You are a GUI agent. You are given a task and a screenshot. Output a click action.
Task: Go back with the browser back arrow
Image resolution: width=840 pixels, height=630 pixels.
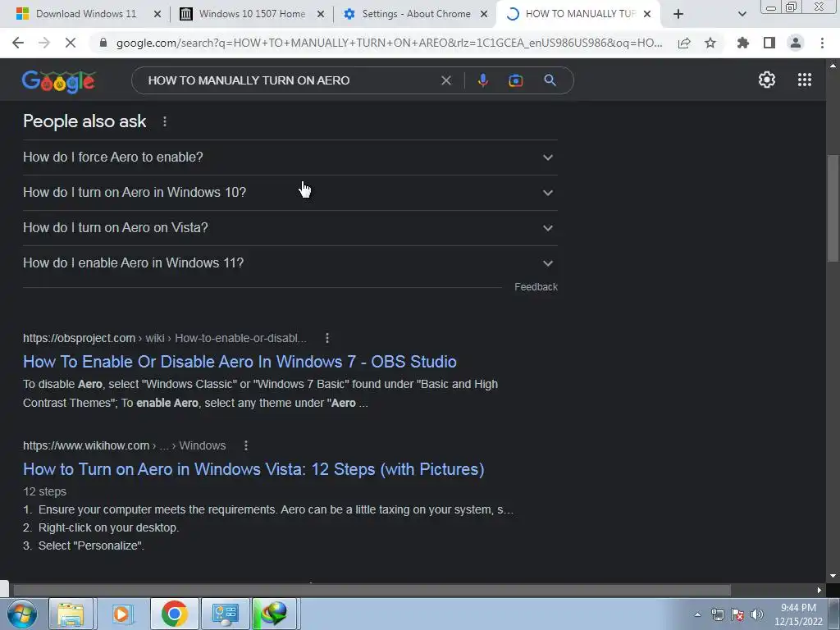(18, 43)
